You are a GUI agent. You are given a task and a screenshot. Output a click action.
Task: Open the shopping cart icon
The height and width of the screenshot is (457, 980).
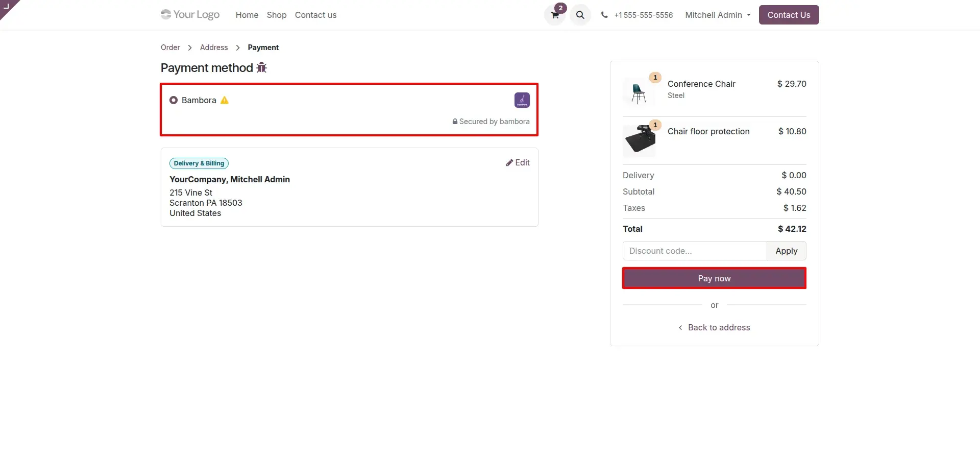click(555, 15)
